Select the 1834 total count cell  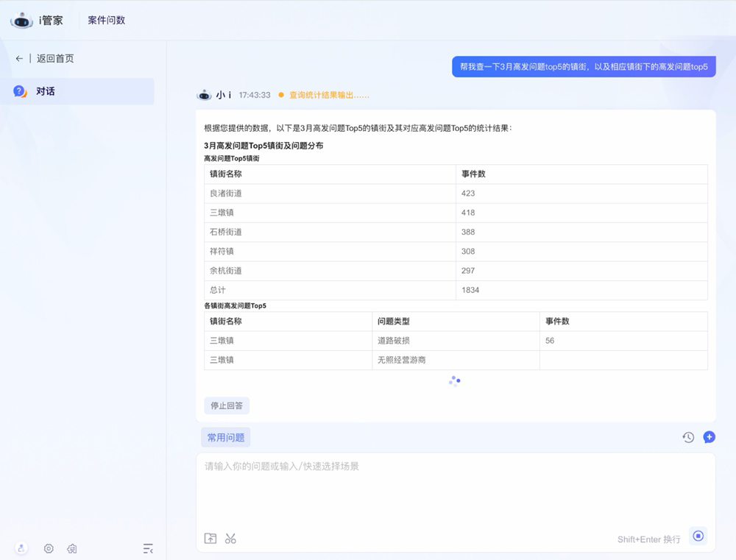pyautogui.click(x=581, y=290)
